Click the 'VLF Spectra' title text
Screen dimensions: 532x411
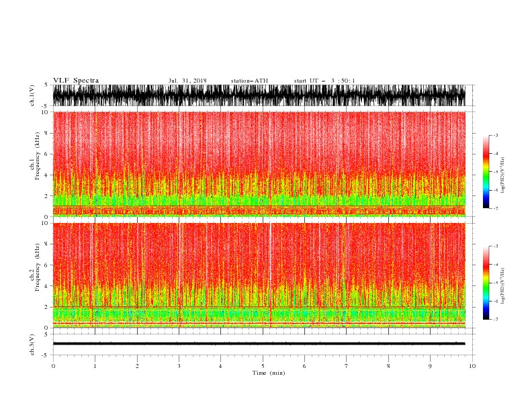[76, 81]
